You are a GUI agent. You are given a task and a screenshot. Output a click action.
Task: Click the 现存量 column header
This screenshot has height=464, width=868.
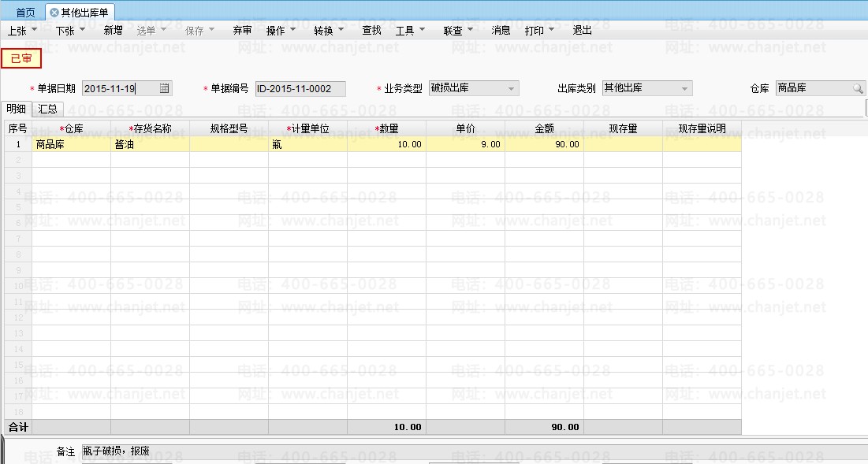pos(623,128)
